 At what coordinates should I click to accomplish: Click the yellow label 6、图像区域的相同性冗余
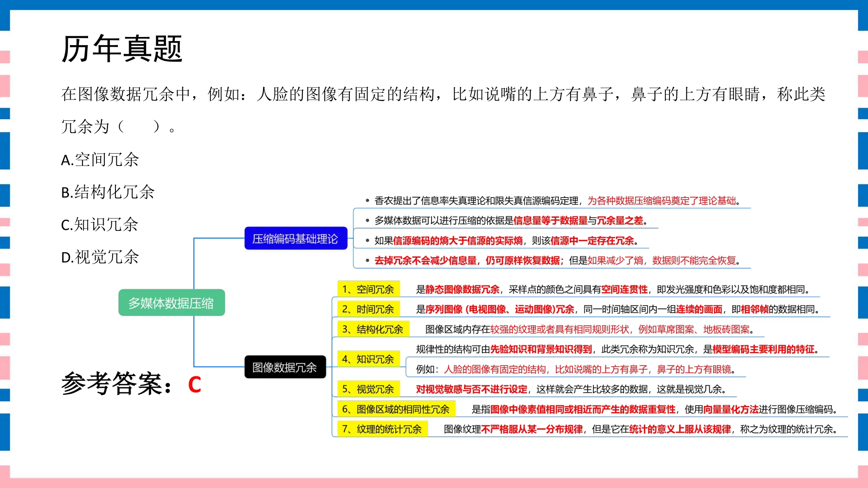pyautogui.click(x=396, y=409)
